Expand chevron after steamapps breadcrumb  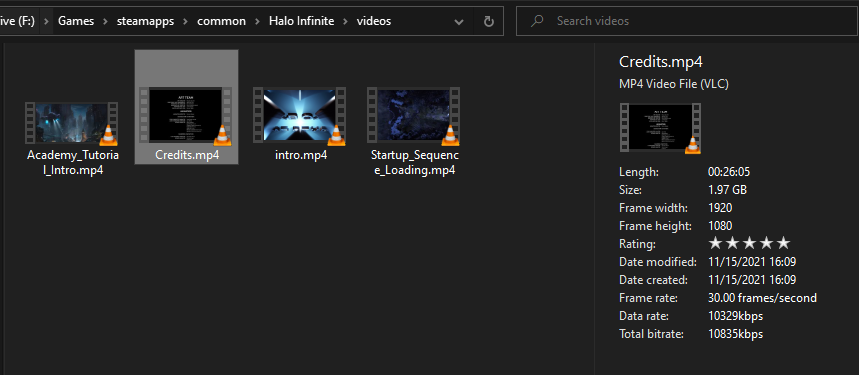pyautogui.click(x=186, y=21)
